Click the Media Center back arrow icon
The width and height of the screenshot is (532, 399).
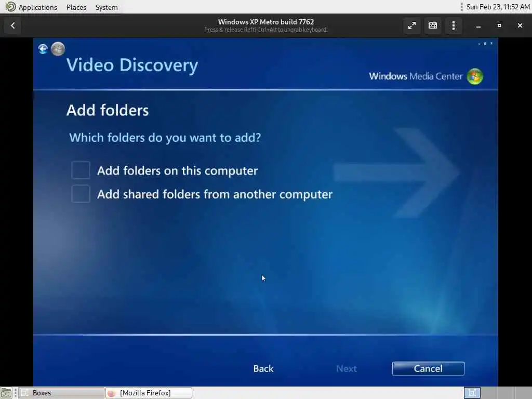(43, 49)
